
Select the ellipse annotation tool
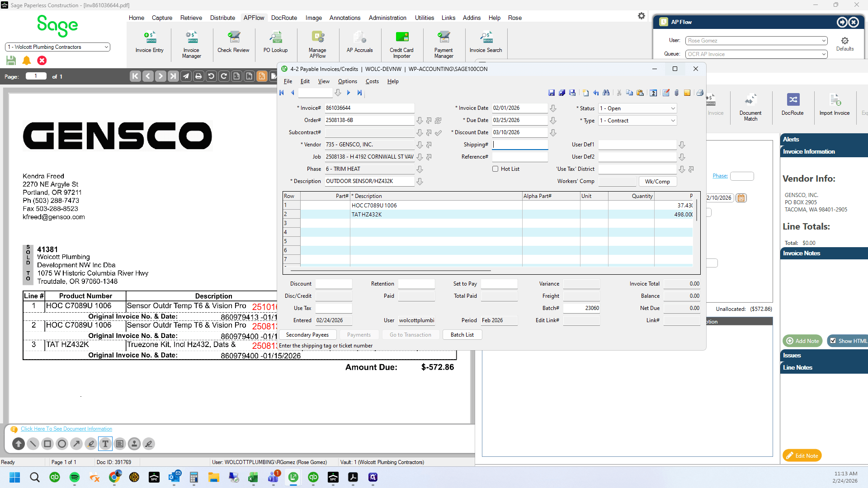[62, 444]
